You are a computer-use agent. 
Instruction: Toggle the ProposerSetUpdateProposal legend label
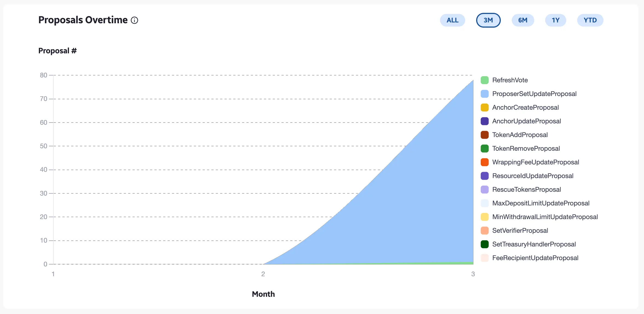[534, 94]
